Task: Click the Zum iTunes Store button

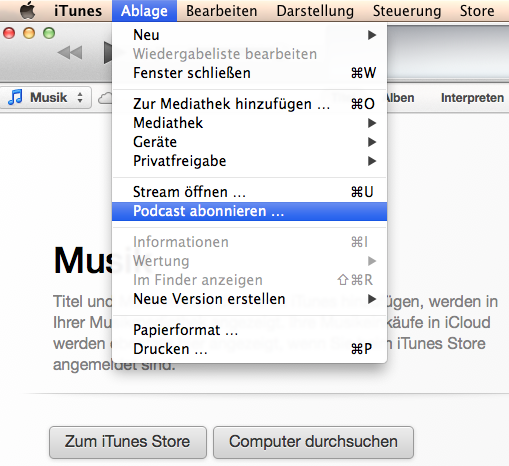Action: [x=128, y=442]
